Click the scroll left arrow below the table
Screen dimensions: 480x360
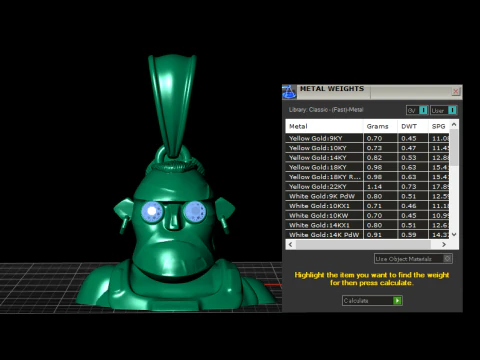click(x=290, y=245)
